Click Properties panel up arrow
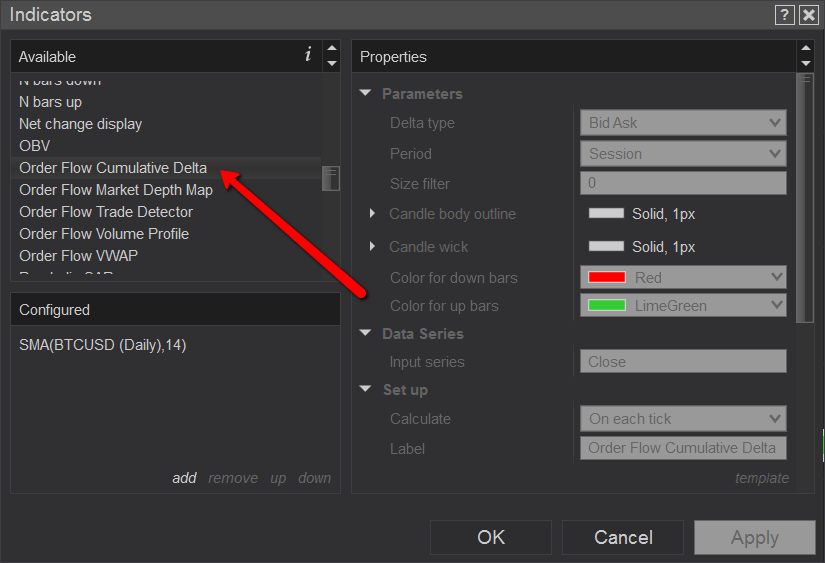Screen dimensions: 825x563 [x=806, y=48]
